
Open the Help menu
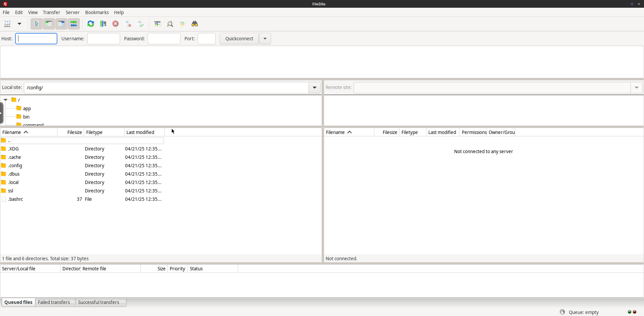click(x=119, y=12)
